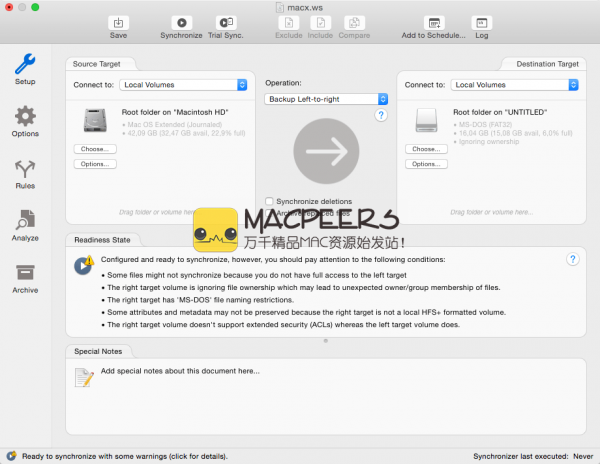Click the Exclude toolbar icon

pyautogui.click(x=289, y=23)
